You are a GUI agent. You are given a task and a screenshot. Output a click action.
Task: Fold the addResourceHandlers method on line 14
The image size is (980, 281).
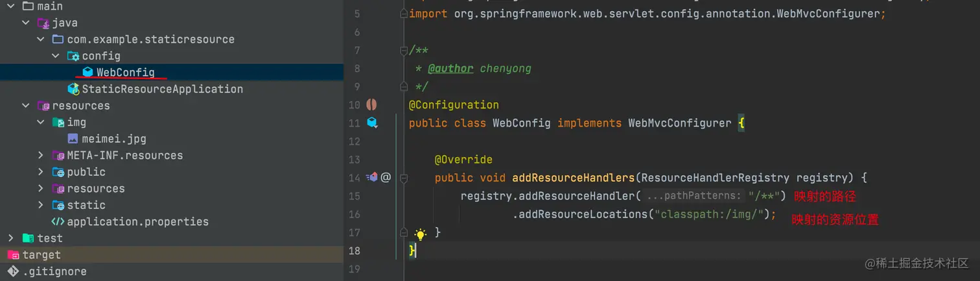403,177
